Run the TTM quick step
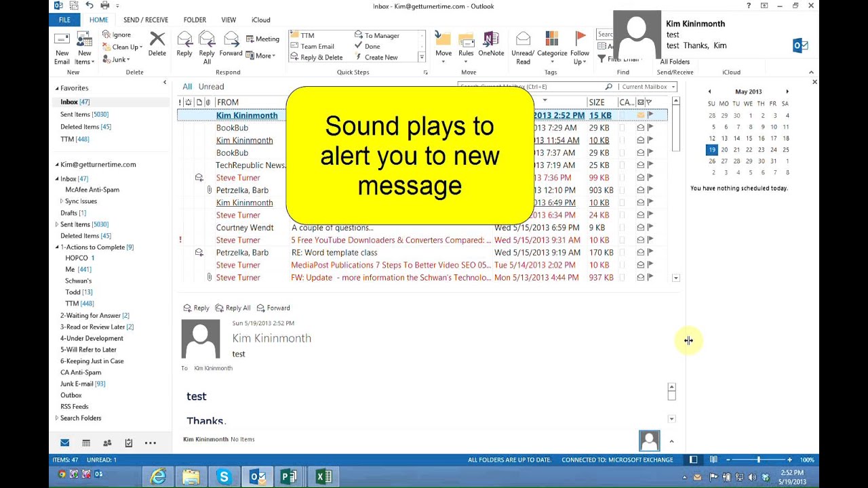 pos(302,35)
